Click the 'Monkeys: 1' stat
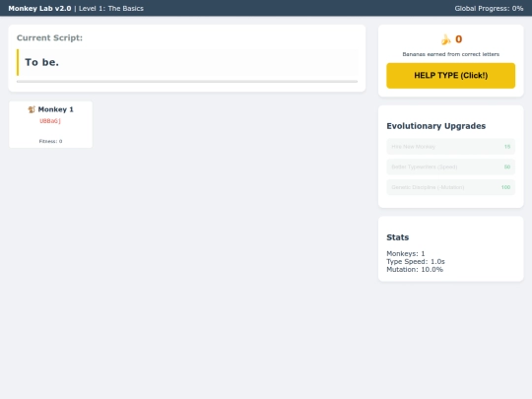Screen dimensions: 532x399 pyautogui.click(x=406, y=253)
